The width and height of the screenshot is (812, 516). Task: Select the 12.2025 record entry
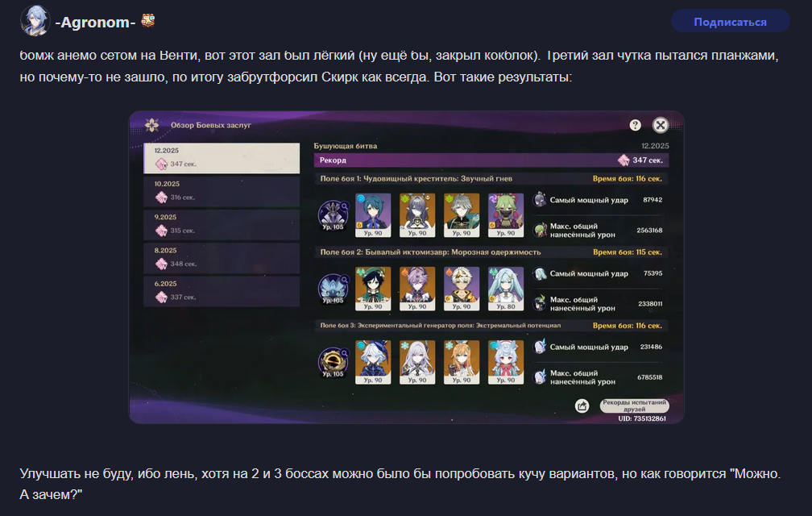[x=222, y=158]
